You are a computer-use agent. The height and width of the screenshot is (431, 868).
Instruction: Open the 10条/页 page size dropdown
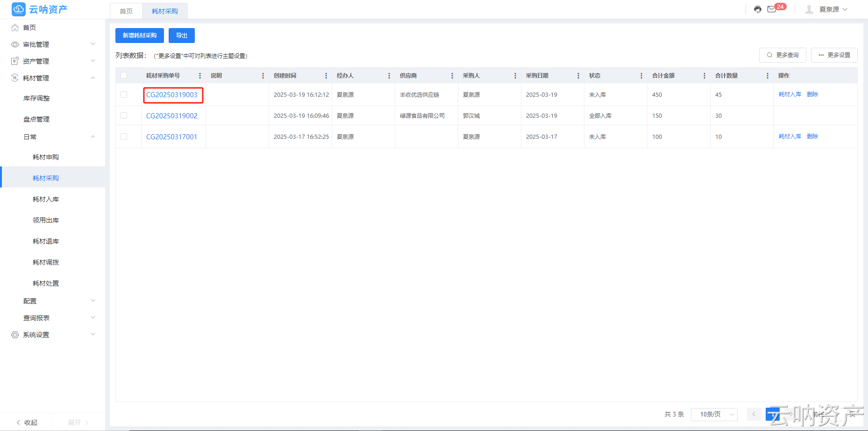[714, 414]
